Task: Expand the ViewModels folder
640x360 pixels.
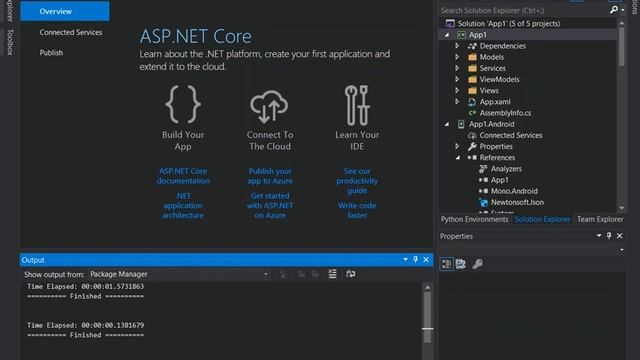Action: pos(457,79)
